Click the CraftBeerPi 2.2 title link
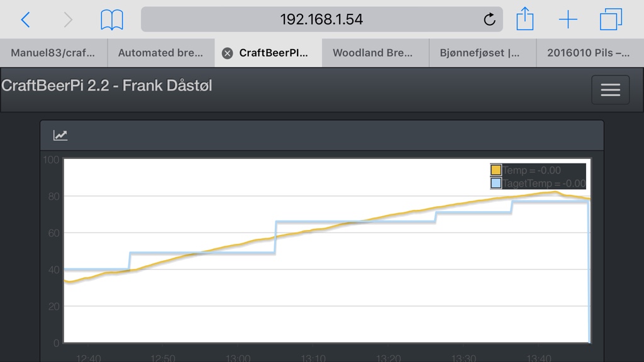644x362 pixels. (x=107, y=85)
